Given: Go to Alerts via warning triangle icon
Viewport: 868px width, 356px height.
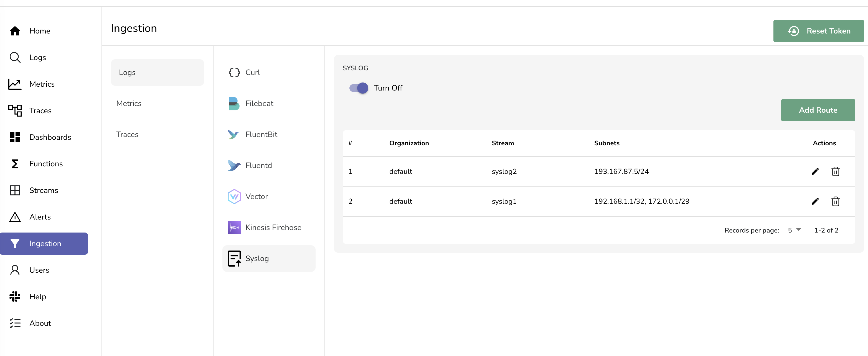Looking at the screenshot, I should click(x=15, y=217).
